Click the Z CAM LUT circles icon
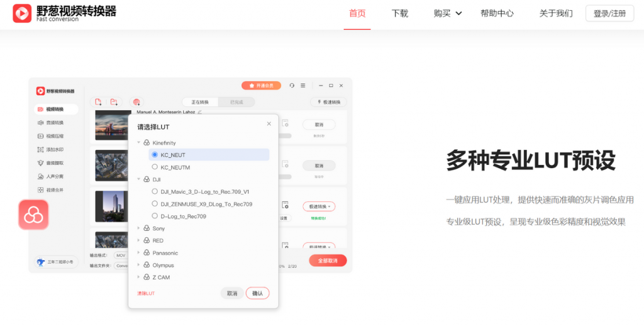The width and height of the screenshot is (644, 326). [x=147, y=277]
